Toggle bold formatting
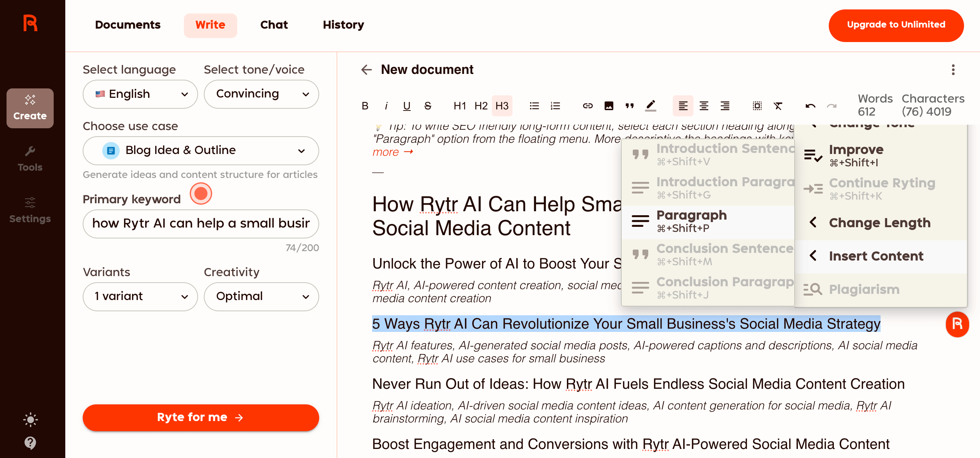Image resolution: width=980 pixels, height=458 pixels. 365,106
